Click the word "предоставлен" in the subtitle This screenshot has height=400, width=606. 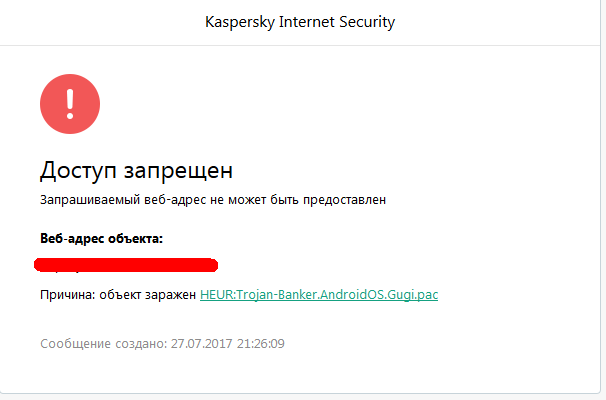346,200
